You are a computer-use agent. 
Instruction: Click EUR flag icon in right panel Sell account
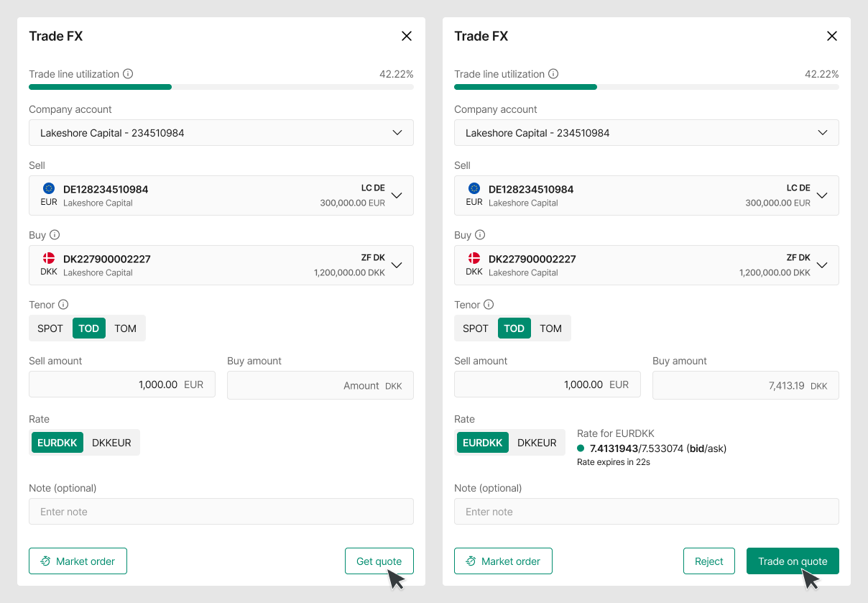click(474, 188)
